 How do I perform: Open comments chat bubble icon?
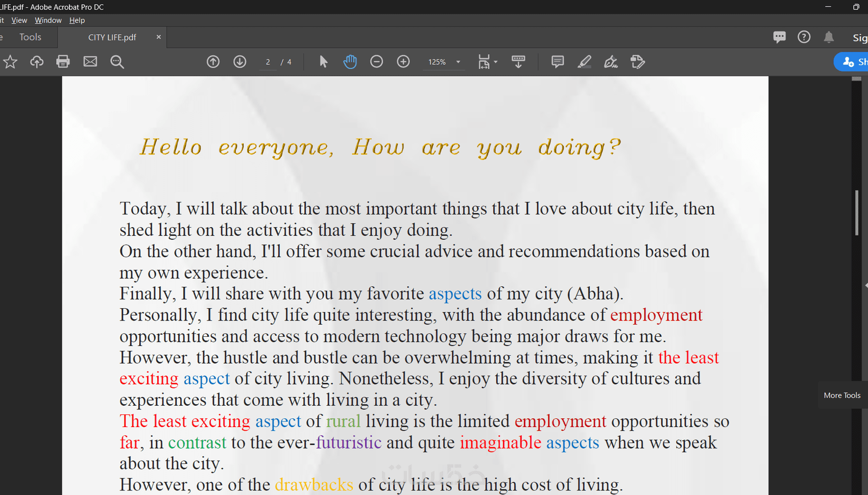[779, 37]
